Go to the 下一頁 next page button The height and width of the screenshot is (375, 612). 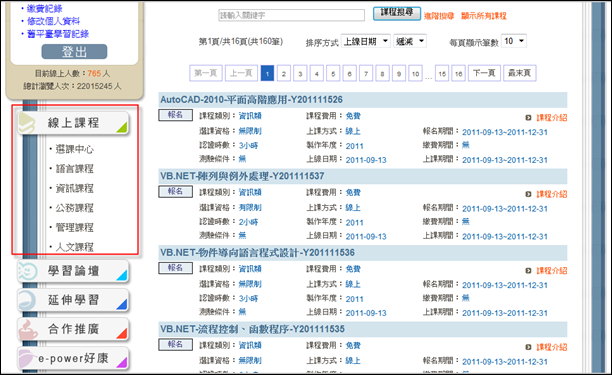[484, 73]
